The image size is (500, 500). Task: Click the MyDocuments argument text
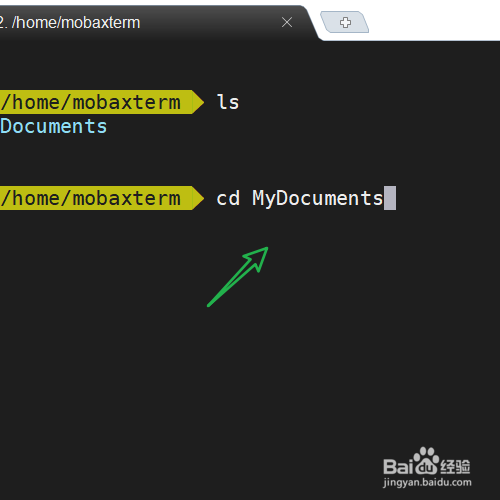[x=318, y=199]
